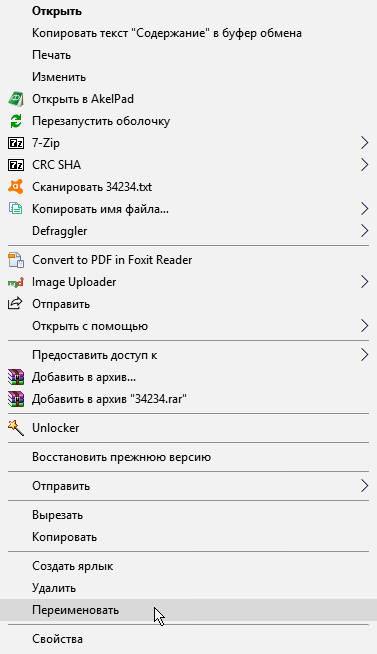
Task: Expand the 7-Zip submenu arrow
Action: click(364, 143)
